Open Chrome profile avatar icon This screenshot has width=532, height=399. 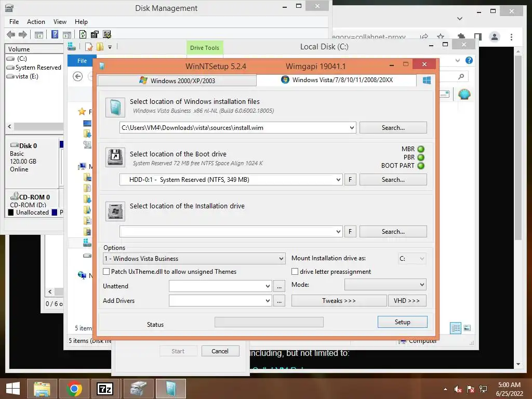pos(495,37)
